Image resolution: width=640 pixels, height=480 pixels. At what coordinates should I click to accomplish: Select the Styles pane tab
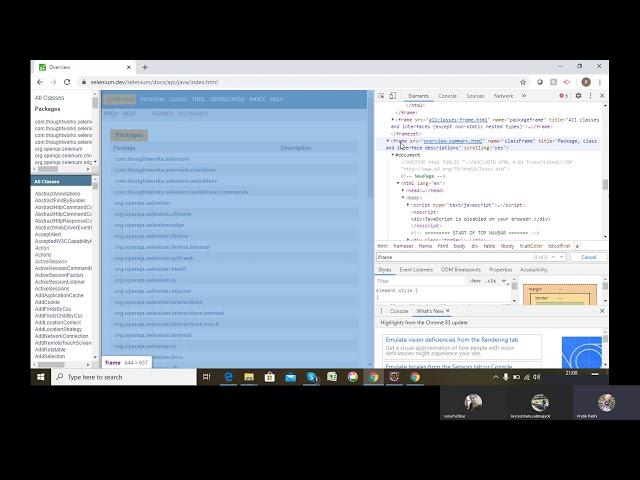click(384, 270)
